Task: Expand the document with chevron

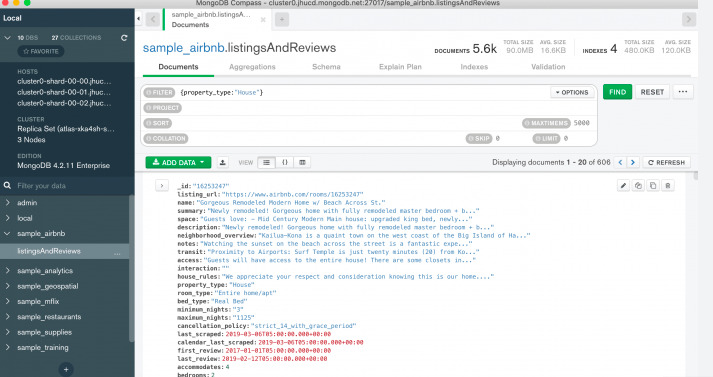Action: coord(162,186)
